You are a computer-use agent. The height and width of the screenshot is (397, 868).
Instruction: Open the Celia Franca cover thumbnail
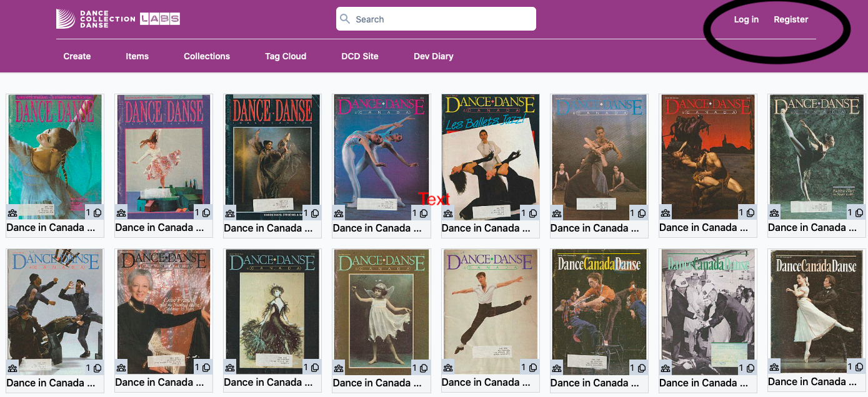point(164,311)
